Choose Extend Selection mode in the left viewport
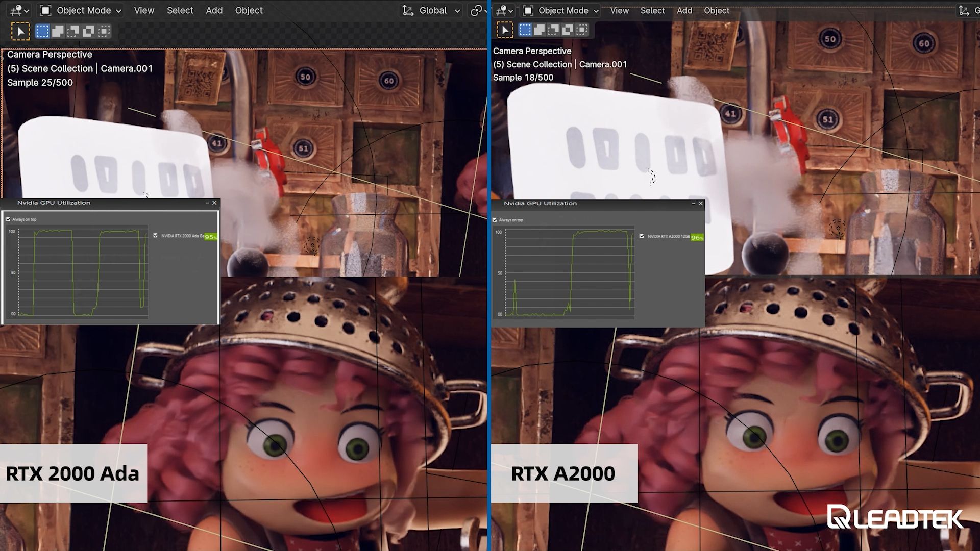This screenshot has height=551, width=980. click(x=58, y=32)
